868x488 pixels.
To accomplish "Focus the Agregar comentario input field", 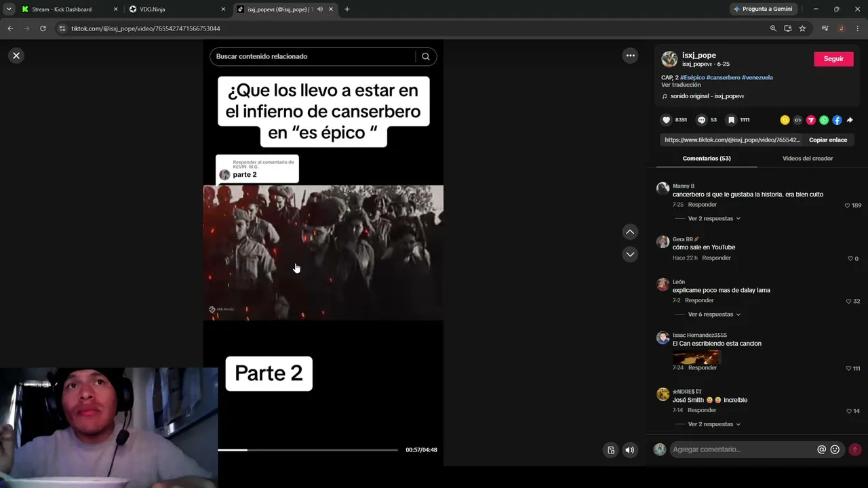I will coord(743,449).
